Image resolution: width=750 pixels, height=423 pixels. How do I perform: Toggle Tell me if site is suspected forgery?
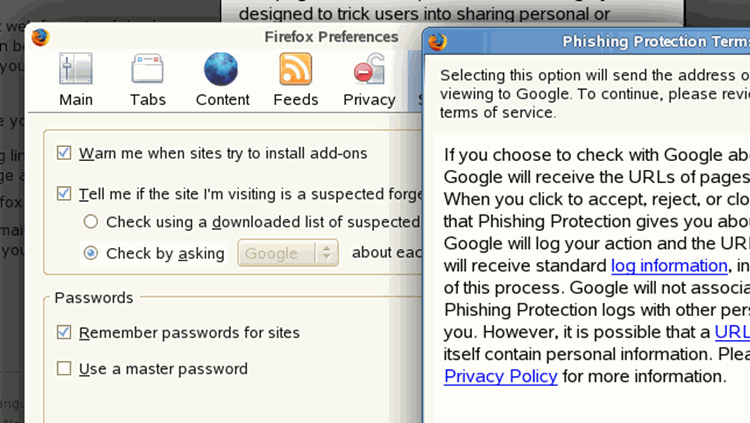tap(64, 194)
